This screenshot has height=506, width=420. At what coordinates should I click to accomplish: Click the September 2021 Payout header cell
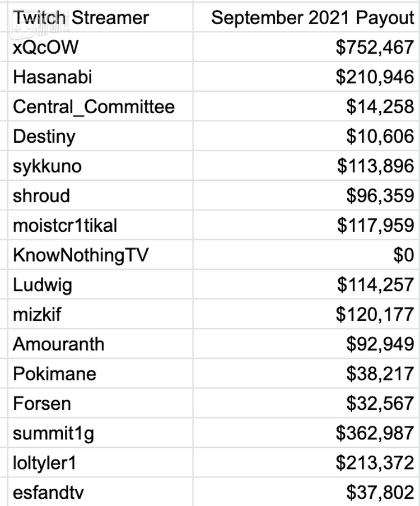(x=312, y=17)
